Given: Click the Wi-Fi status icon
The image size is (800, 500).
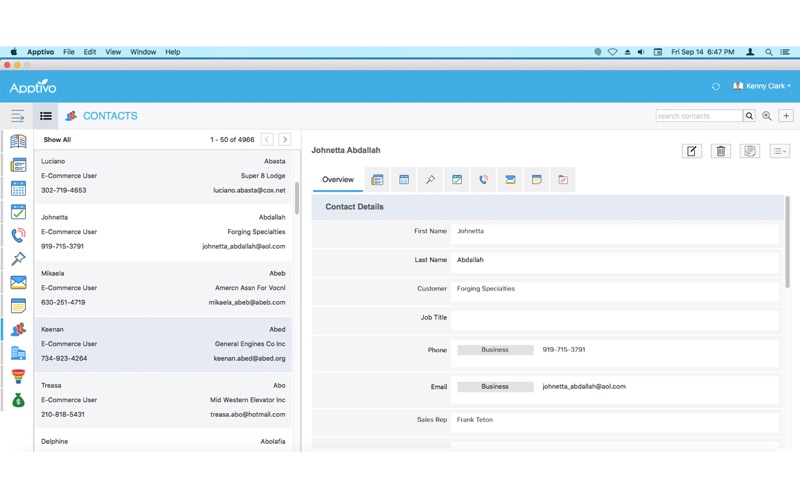Looking at the screenshot, I should pos(612,52).
